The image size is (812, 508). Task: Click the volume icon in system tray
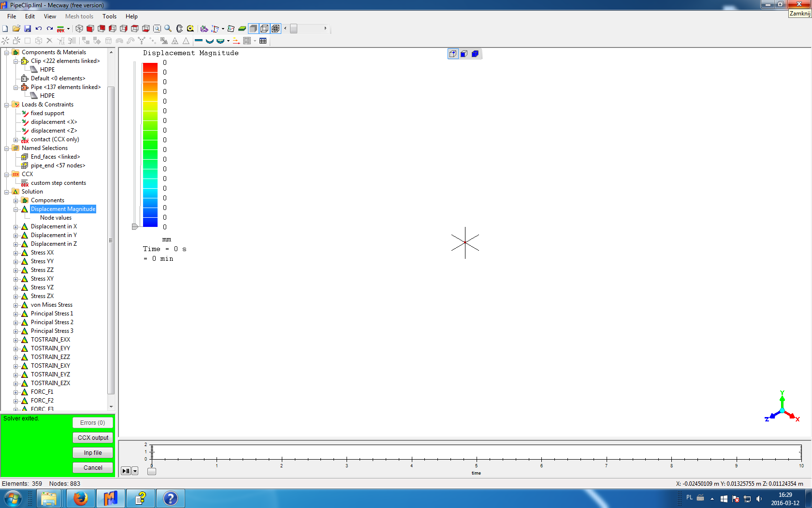click(x=759, y=499)
